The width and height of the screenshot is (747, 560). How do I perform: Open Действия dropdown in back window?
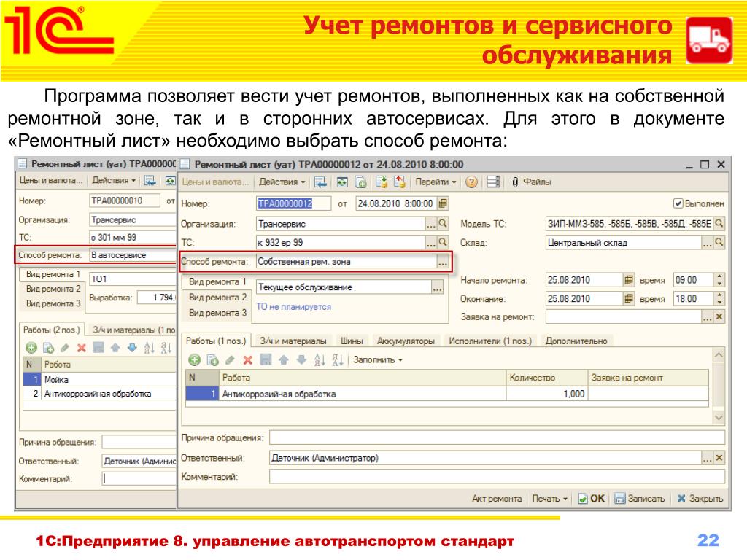114,181
